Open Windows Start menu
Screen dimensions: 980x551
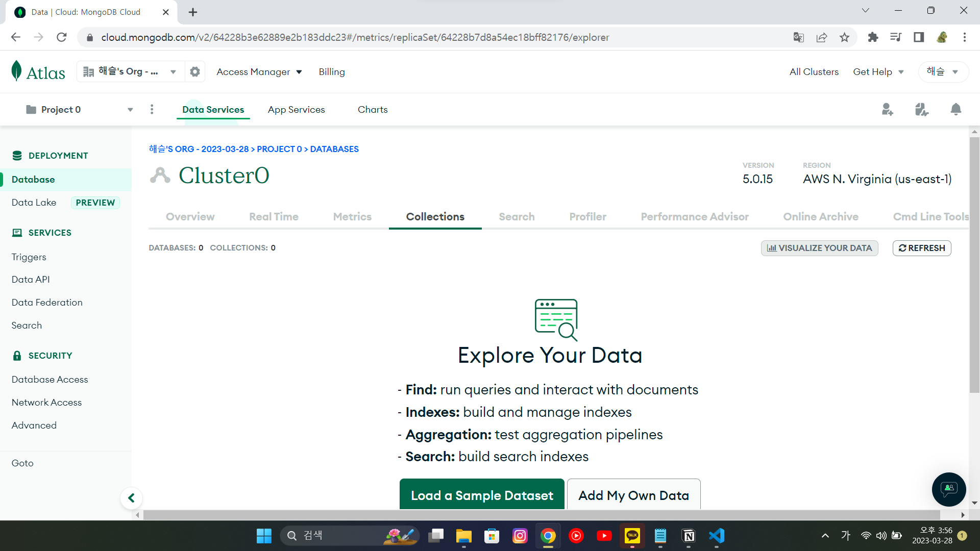click(264, 536)
